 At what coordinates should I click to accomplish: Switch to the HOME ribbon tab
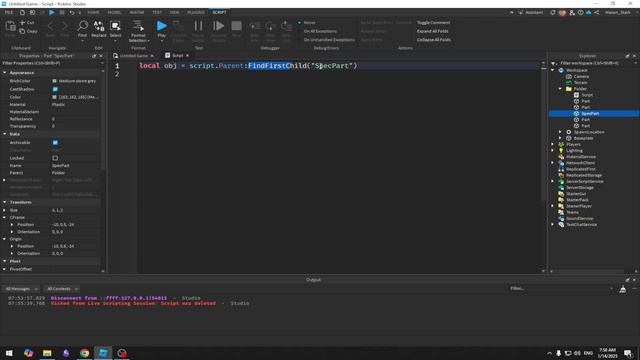[93, 13]
